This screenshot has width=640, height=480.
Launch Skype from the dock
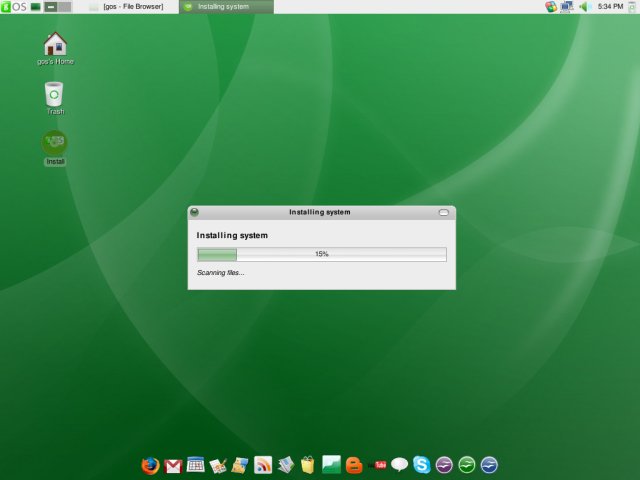(422, 464)
